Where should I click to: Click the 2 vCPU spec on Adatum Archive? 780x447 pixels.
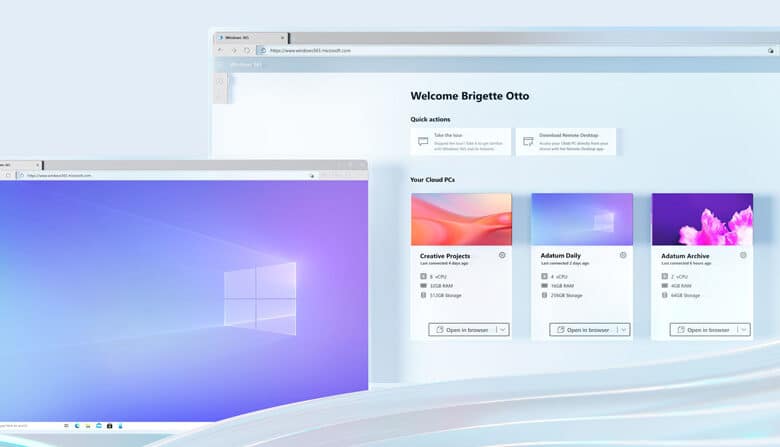675,276
